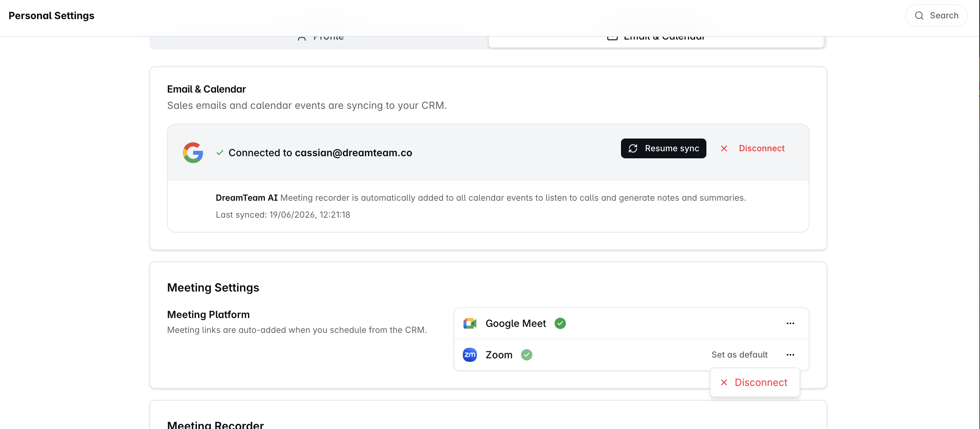
Task: Click green check badge next to Google Meet
Action: (x=560, y=323)
